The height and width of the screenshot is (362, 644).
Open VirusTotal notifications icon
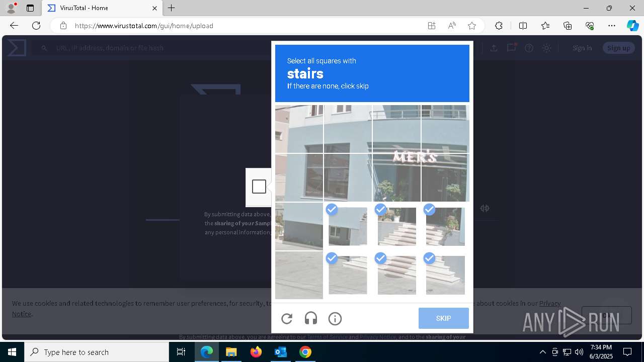click(x=512, y=48)
